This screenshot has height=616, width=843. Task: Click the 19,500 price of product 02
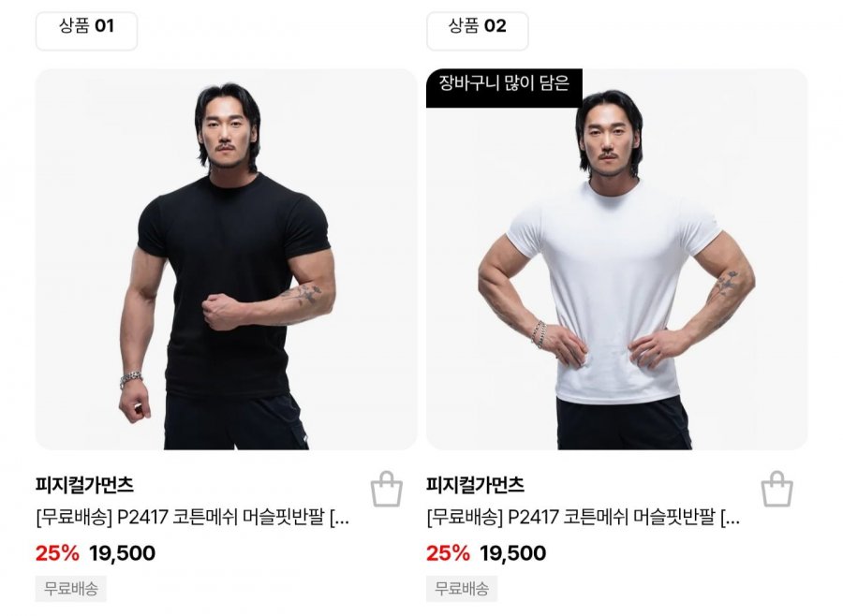[x=513, y=553]
